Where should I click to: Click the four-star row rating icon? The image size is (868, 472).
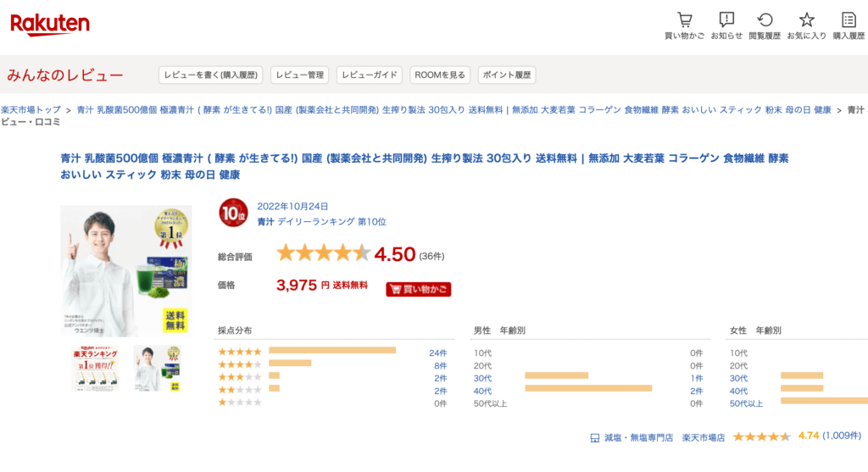point(240,364)
